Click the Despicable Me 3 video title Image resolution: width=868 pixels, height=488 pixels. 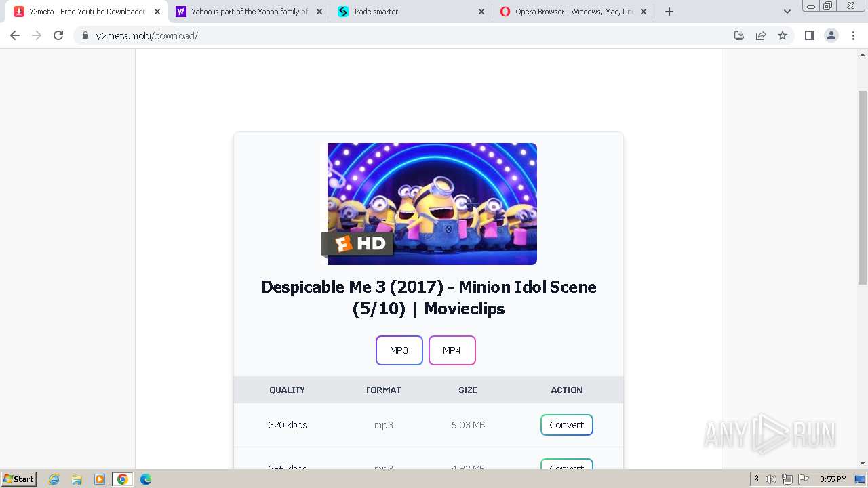click(x=429, y=298)
